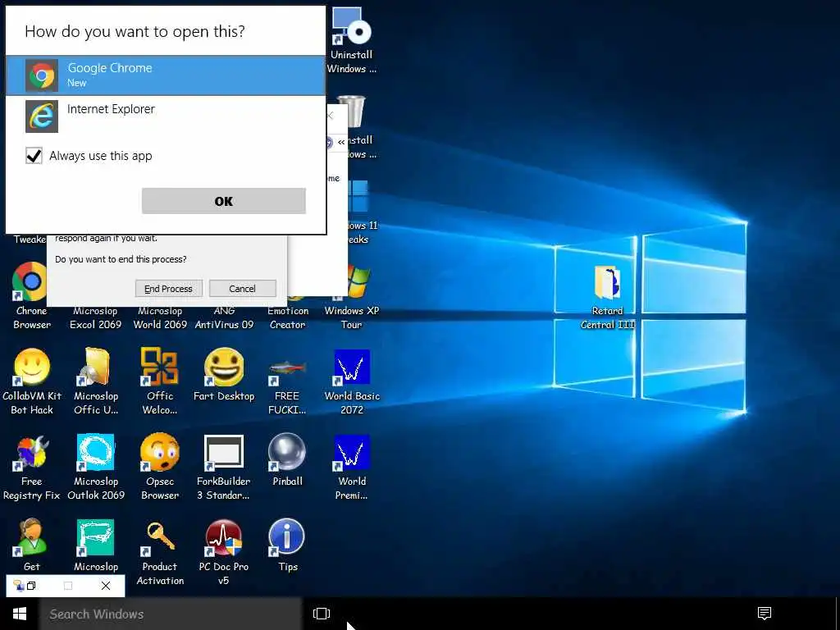
Task: Click the Emoticon Creator label
Action: pyautogui.click(x=288, y=317)
